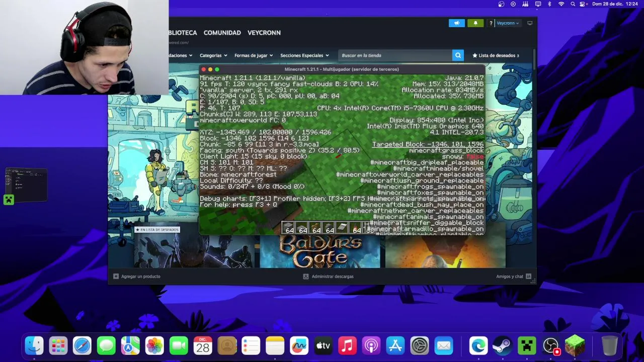Open Messages in the dock
This screenshot has width=644, height=362.
click(x=106, y=346)
